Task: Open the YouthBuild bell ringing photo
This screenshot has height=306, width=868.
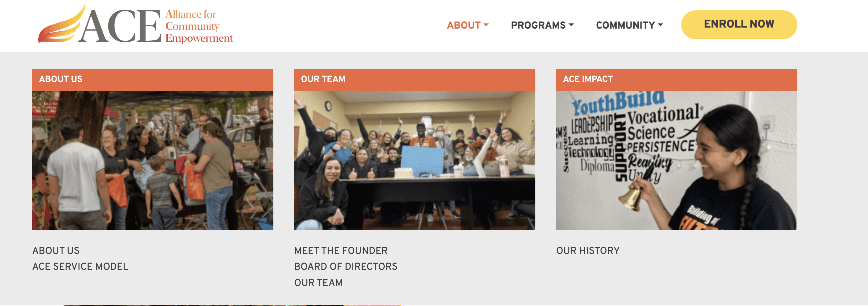Action: 677,160
